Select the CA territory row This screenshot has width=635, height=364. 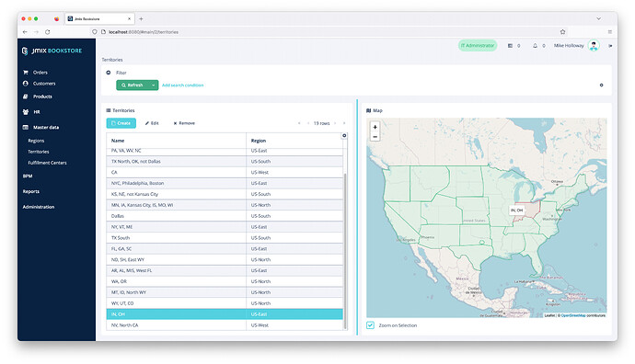225,172
